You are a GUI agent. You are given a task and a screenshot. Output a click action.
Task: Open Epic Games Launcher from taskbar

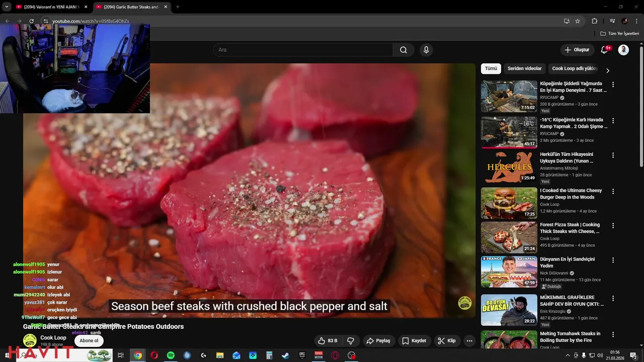302,355
